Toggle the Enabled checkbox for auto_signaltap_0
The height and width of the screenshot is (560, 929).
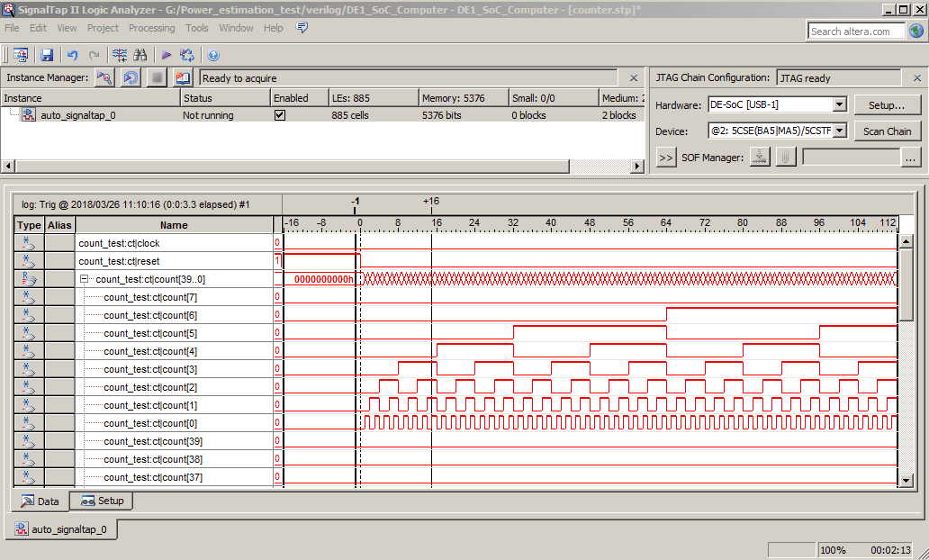click(x=279, y=114)
